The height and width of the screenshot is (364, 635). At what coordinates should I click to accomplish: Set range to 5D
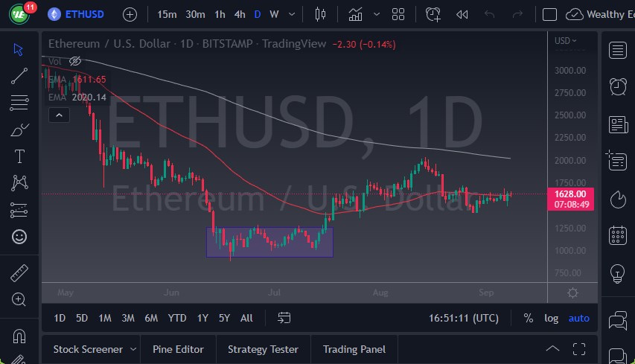(82, 319)
